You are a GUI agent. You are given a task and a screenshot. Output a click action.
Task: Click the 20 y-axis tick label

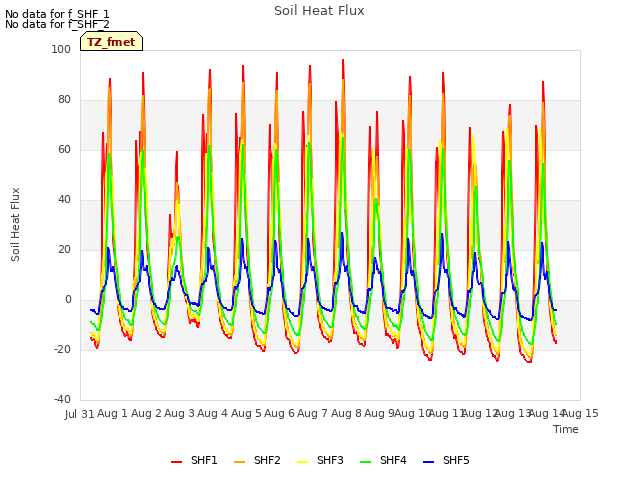pos(64,249)
